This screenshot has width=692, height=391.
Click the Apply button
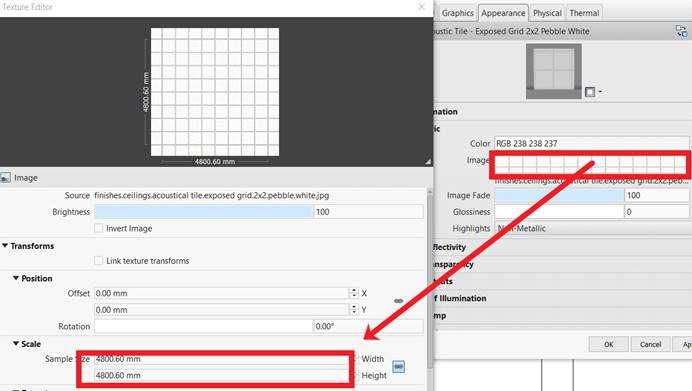(x=682, y=344)
